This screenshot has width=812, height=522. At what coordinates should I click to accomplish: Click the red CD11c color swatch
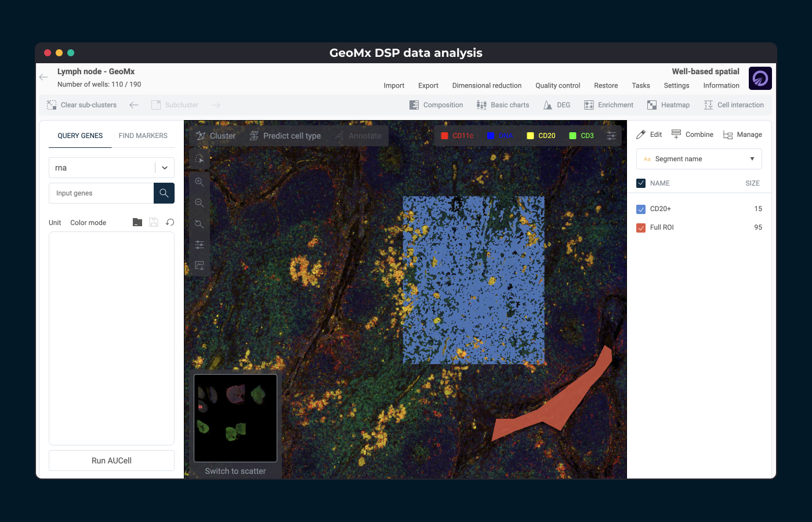pyautogui.click(x=445, y=136)
